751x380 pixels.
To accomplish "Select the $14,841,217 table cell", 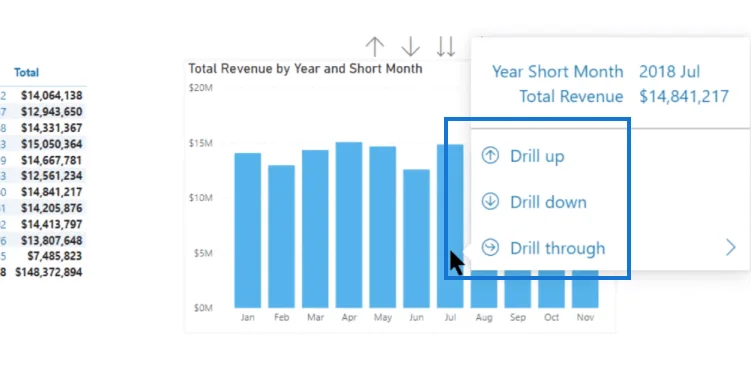I will (x=52, y=192).
